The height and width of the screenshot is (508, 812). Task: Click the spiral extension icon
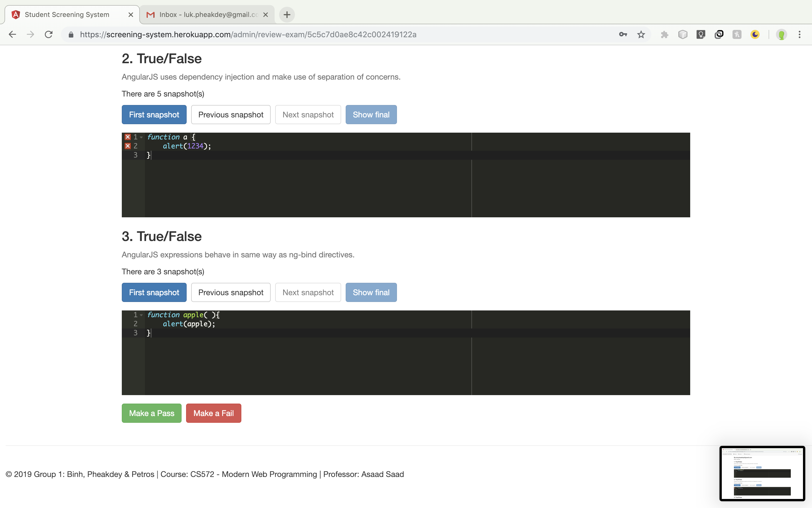719,34
